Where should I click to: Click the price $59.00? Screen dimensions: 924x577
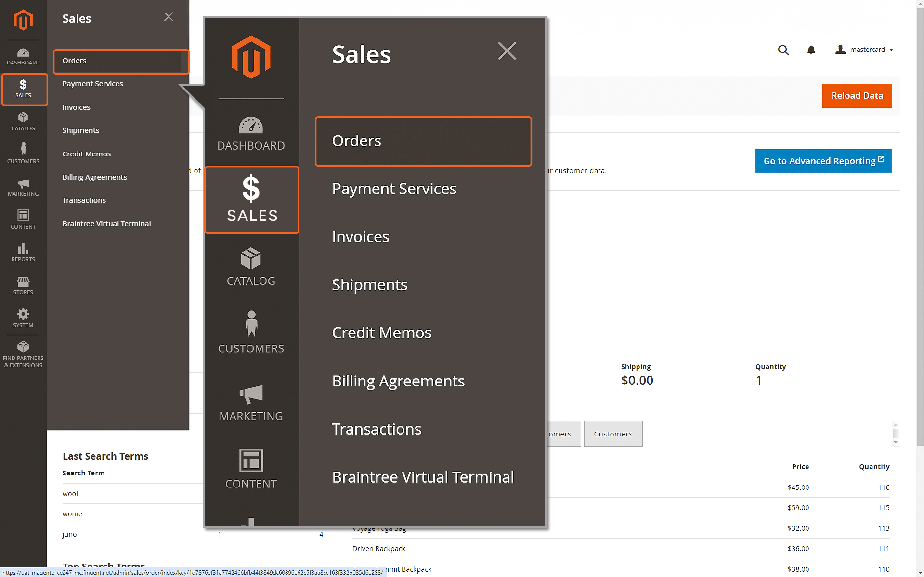pos(798,508)
